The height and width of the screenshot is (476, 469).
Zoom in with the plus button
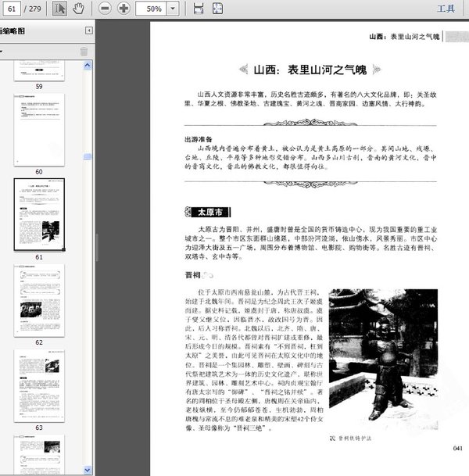coord(124,8)
